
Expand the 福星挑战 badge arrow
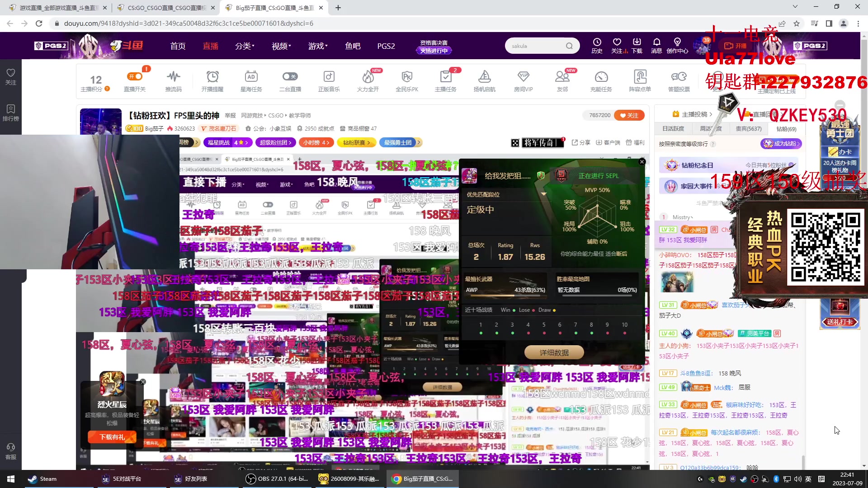point(246,142)
